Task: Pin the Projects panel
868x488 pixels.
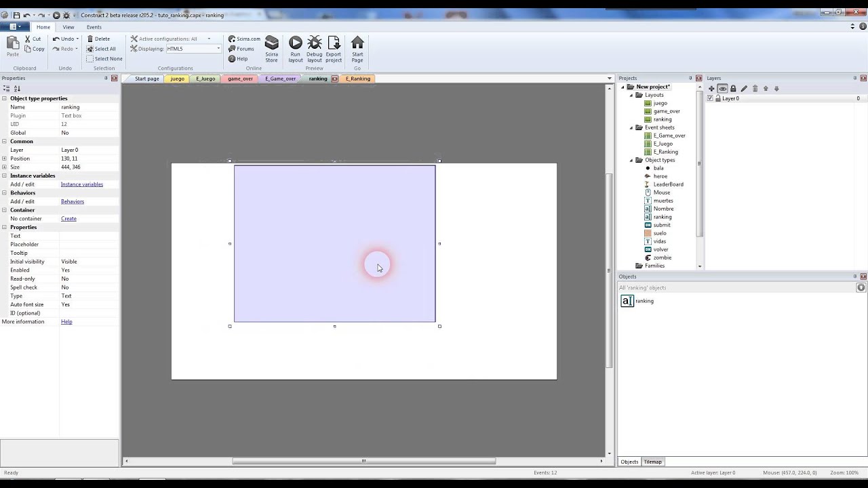Action: [690, 78]
